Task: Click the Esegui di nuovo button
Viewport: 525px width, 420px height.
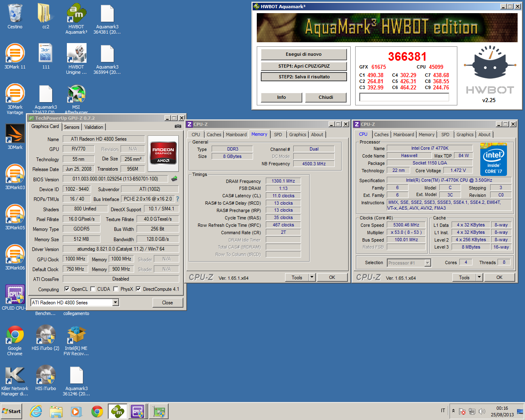Action: (x=304, y=54)
